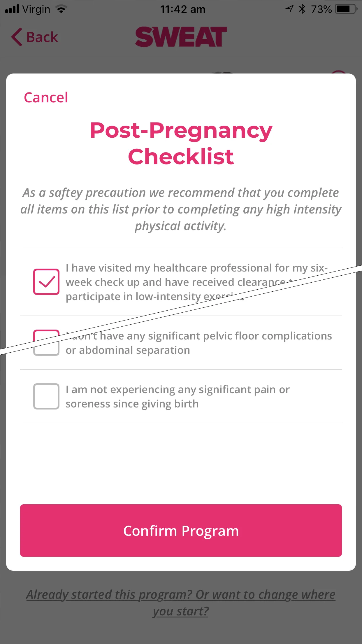The height and width of the screenshot is (644, 362).
Task: Tap the SWEAT logo in header
Action: tap(181, 37)
